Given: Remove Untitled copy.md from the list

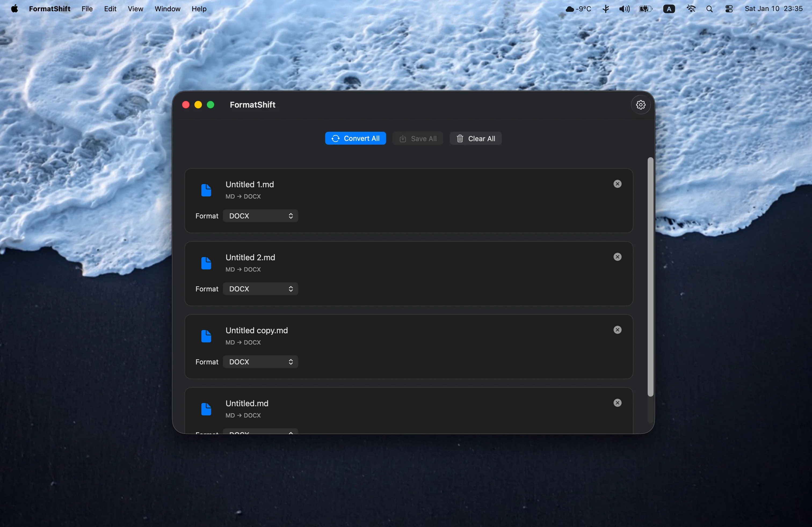Looking at the screenshot, I should pos(617,330).
